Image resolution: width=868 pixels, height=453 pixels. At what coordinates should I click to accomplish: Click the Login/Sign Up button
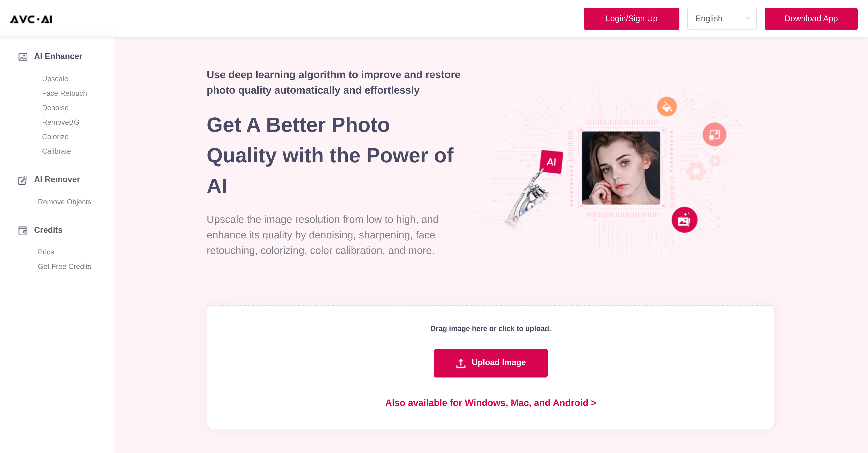pos(631,18)
